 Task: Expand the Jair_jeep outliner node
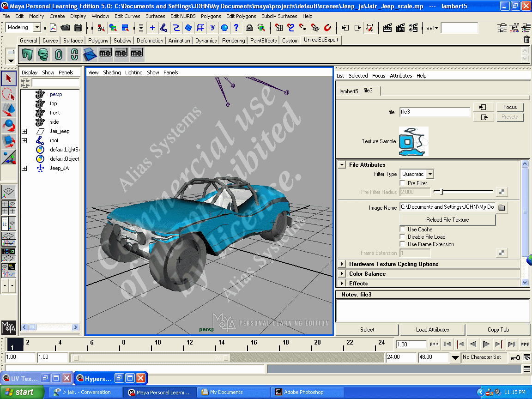[24, 131]
